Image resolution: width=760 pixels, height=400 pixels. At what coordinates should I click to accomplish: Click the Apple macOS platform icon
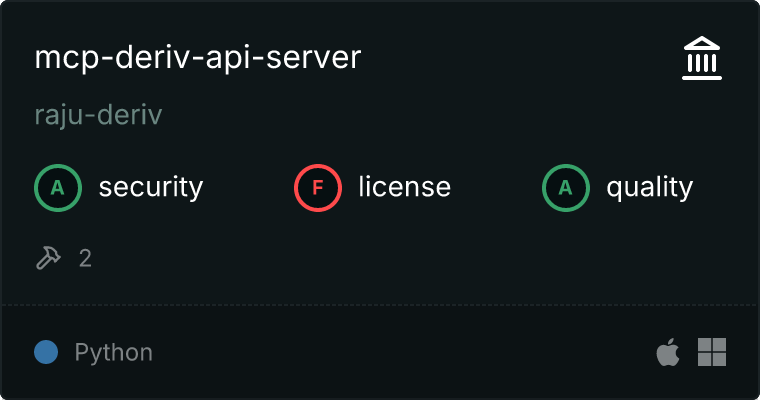(x=666, y=352)
